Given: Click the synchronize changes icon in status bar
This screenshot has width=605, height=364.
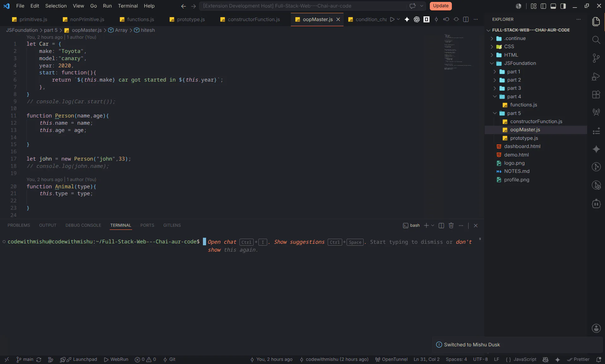Looking at the screenshot, I should coord(39,360).
